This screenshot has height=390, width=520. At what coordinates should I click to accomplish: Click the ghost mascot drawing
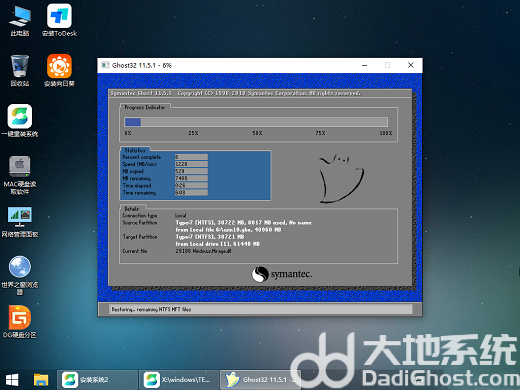click(x=341, y=178)
